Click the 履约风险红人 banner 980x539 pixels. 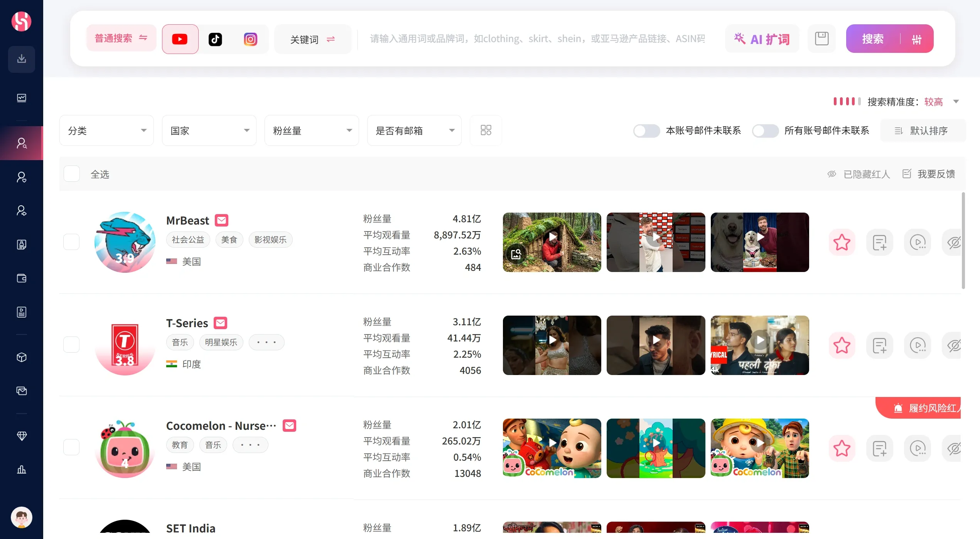coord(918,408)
